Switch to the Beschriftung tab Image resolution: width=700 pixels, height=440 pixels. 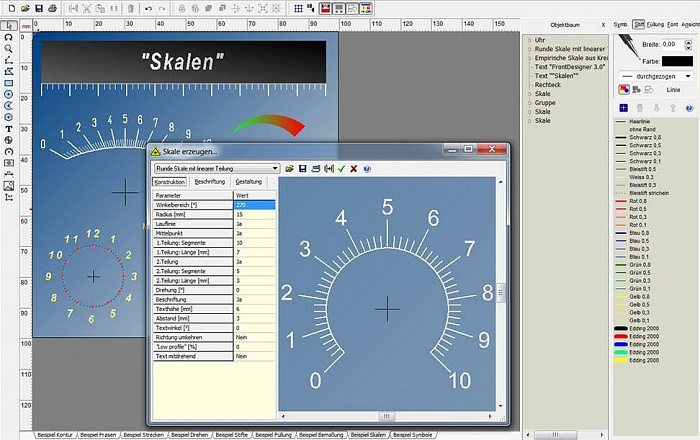[209, 182]
